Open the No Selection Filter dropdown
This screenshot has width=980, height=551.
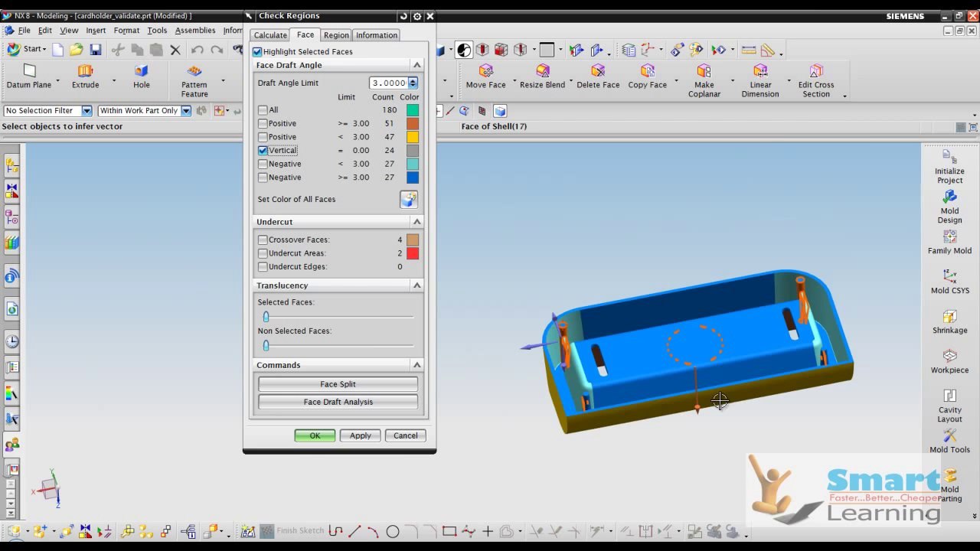pos(87,111)
